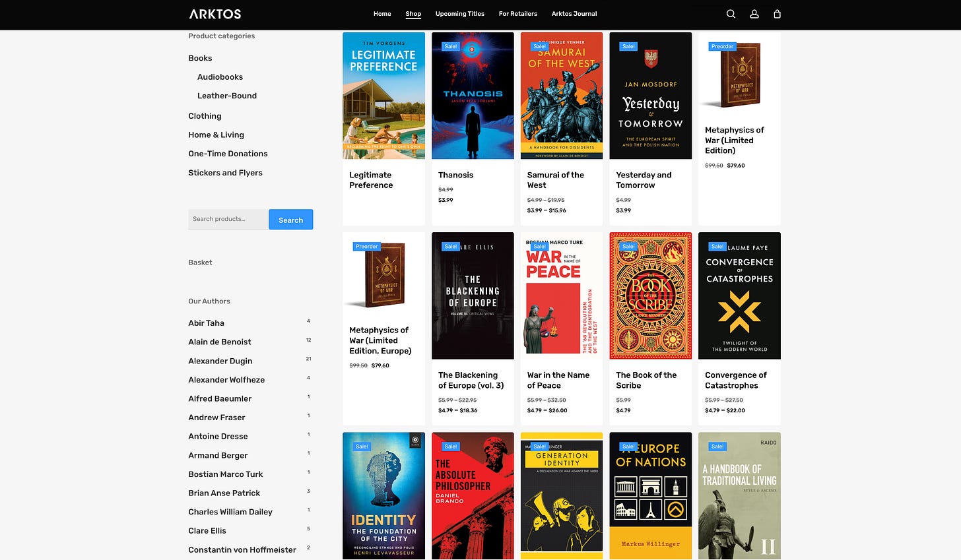Open Stickers and Flyers category
Image resolution: width=961 pixels, height=560 pixels.
click(225, 173)
